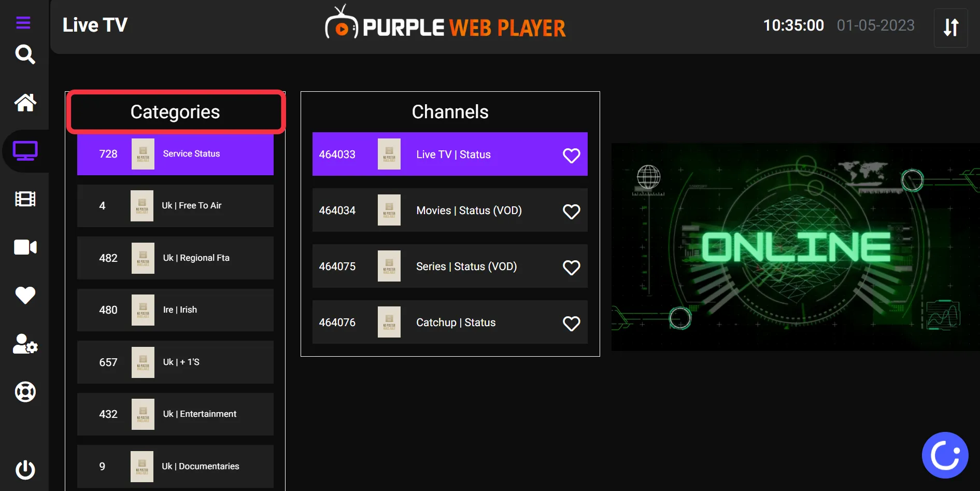Click the Channels panel heading

click(450, 112)
